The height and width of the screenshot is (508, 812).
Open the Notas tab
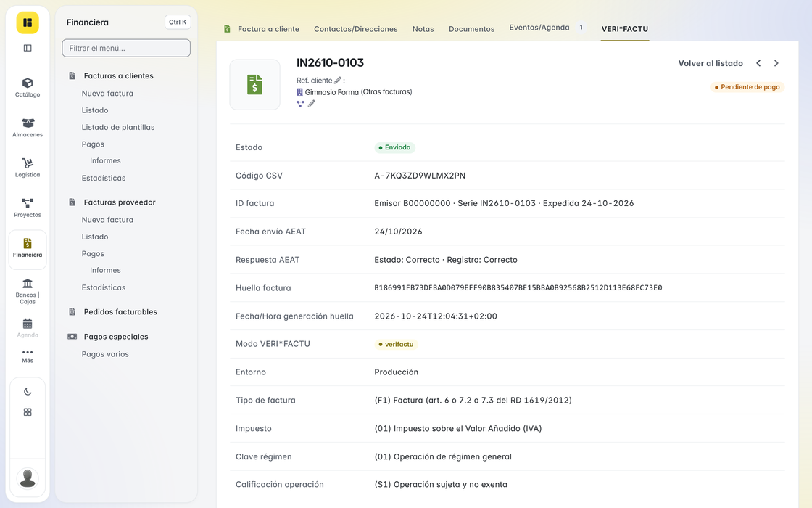[423, 29]
